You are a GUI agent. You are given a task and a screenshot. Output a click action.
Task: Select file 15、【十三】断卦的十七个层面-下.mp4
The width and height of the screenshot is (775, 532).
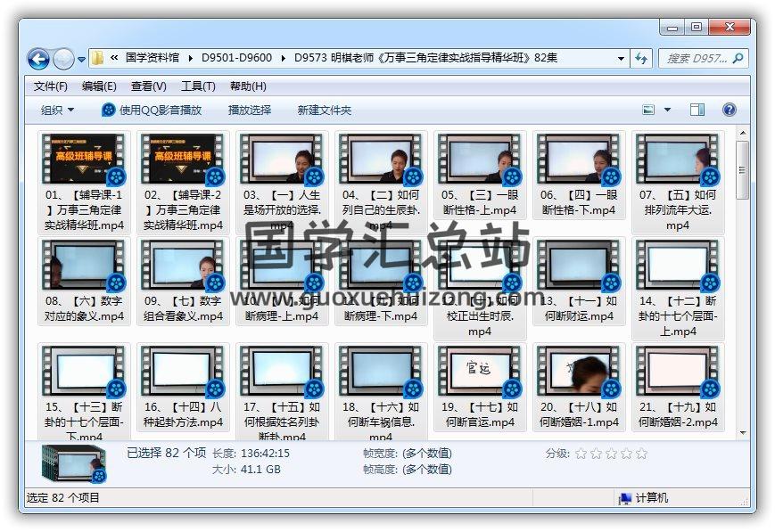click(84, 391)
